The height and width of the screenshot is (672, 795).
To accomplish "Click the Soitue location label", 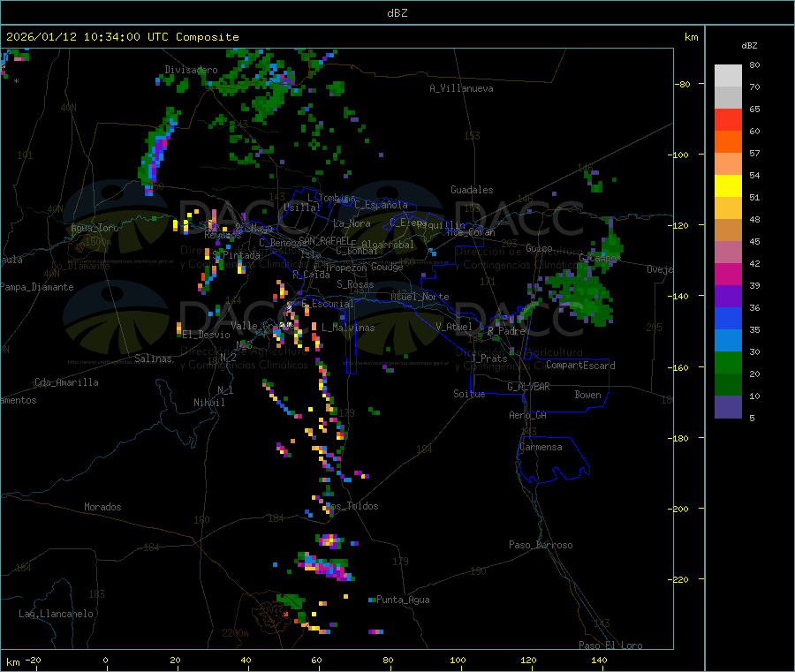I will 469,394.
